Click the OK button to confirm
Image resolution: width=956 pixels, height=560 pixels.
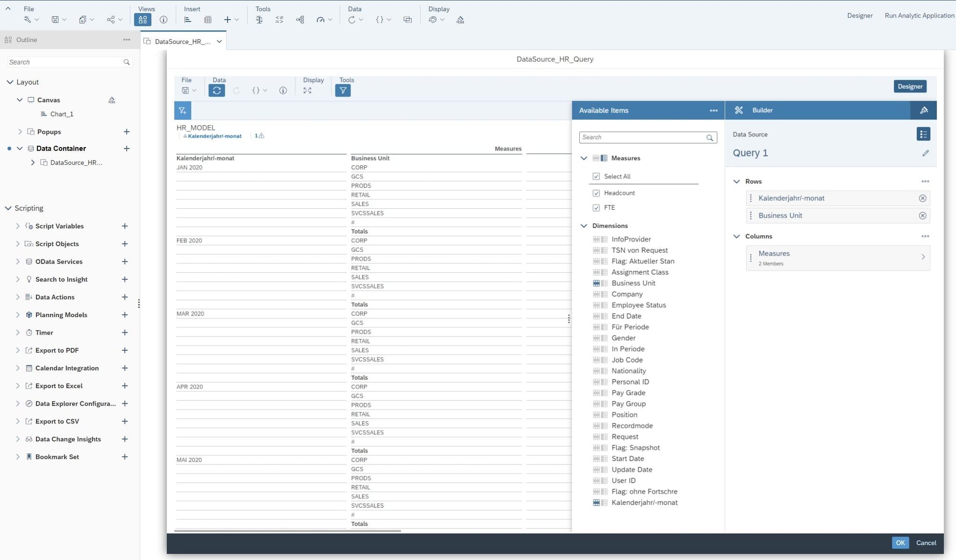pos(901,543)
